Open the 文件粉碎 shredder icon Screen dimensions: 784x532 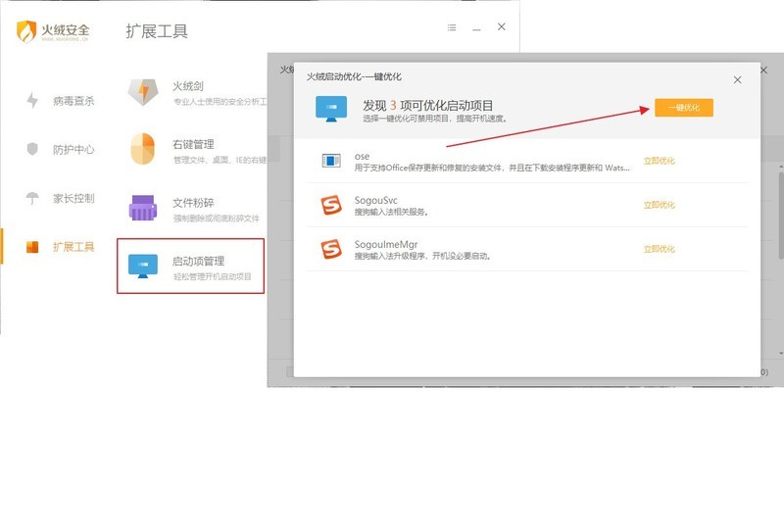(143, 208)
